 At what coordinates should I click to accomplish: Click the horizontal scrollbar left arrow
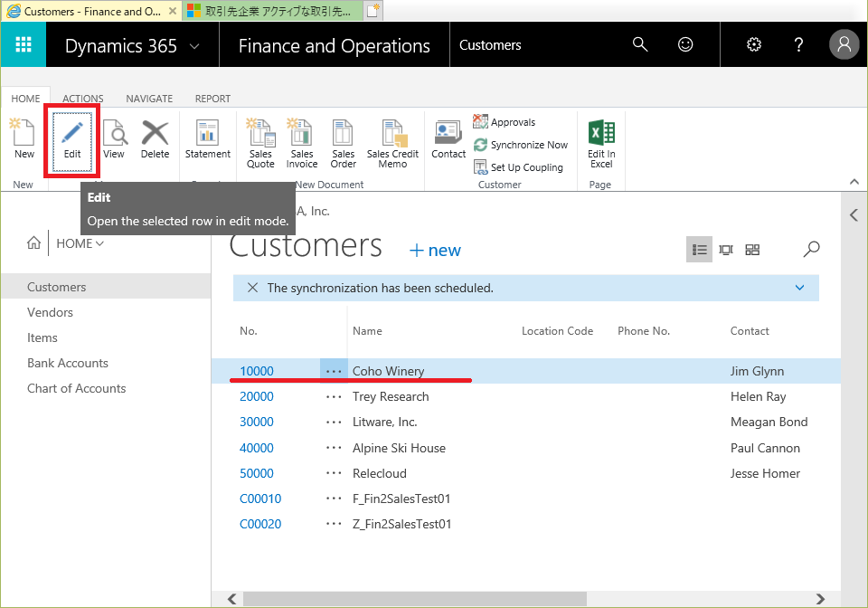tap(232, 599)
